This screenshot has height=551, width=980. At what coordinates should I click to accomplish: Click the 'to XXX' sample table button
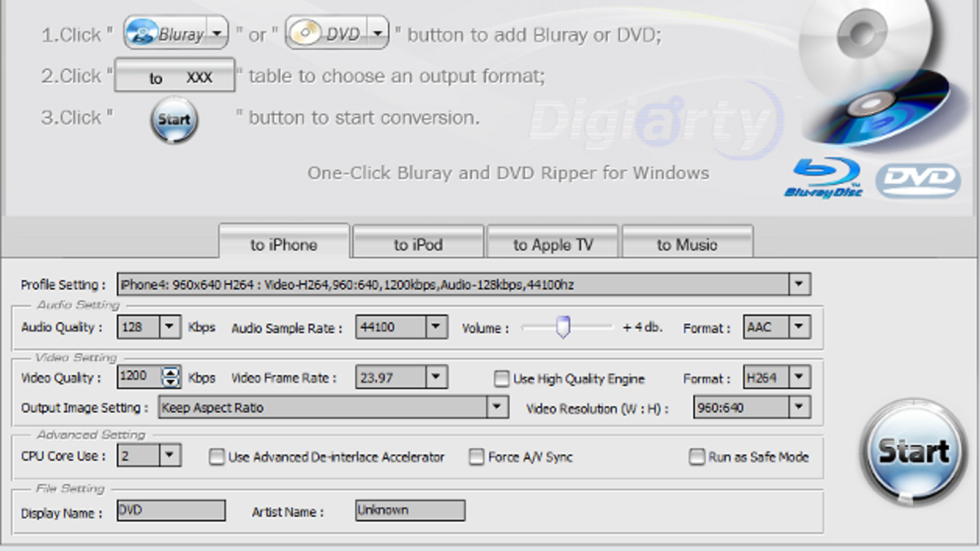click(x=175, y=76)
